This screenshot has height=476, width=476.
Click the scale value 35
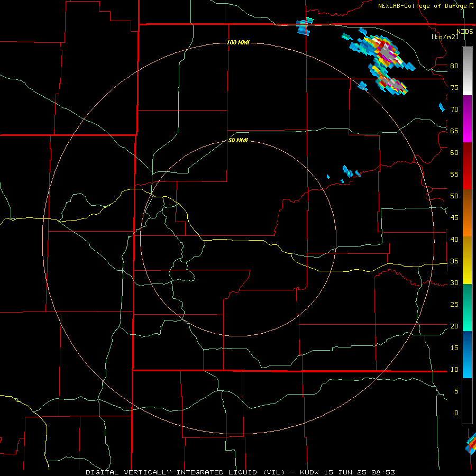click(454, 261)
